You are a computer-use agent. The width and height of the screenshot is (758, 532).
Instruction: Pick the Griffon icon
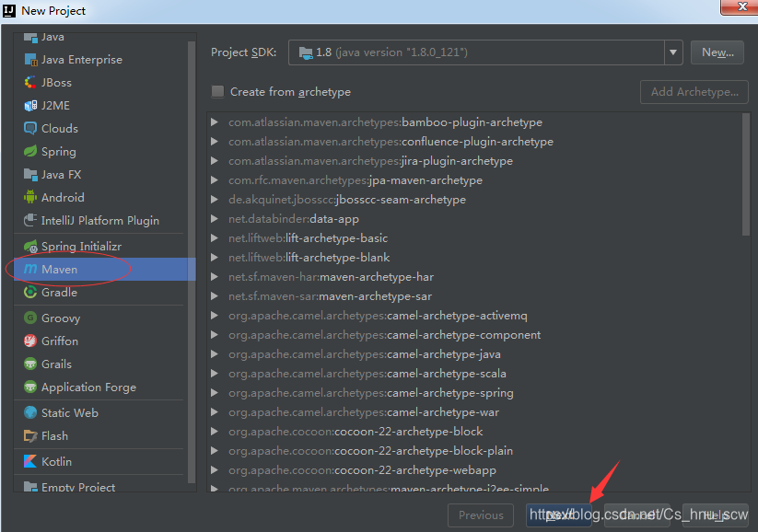point(30,341)
